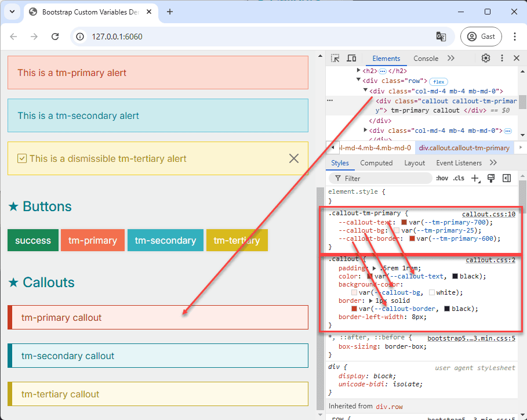View site information icon
Image resolution: width=527 pixels, height=420 pixels.
[80, 37]
